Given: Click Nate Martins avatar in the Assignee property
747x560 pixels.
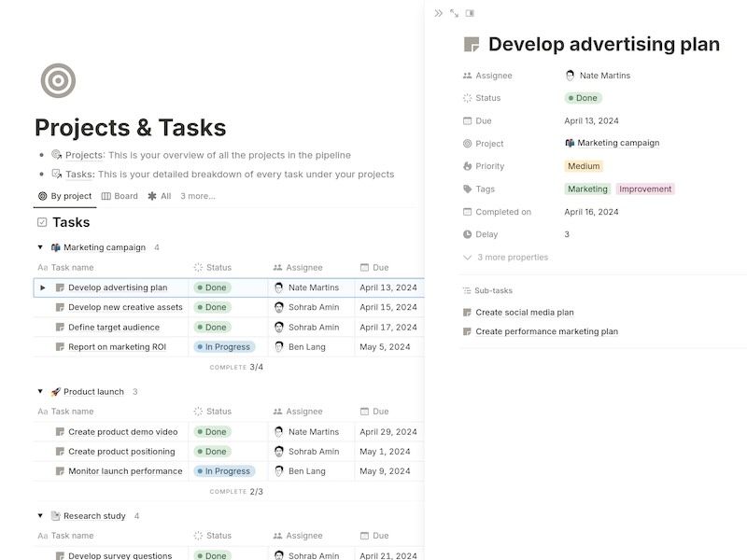Looking at the screenshot, I should pos(571,76).
